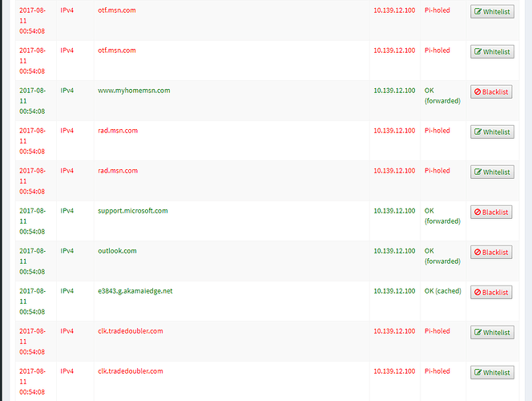Whitelist the second otf.msn.com entry

coord(491,52)
